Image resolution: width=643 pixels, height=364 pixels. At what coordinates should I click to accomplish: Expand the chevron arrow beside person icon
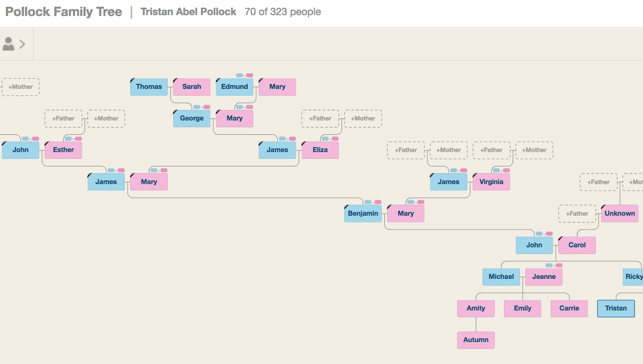point(22,44)
